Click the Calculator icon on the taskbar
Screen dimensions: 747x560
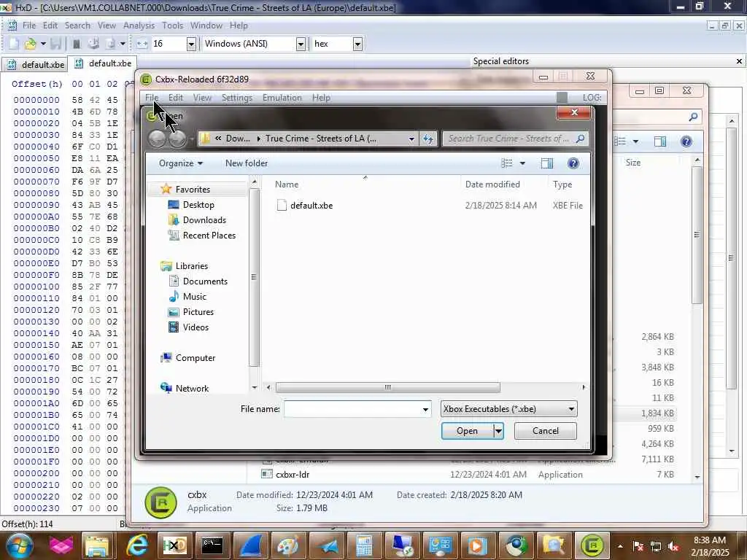click(x=365, y=545)
